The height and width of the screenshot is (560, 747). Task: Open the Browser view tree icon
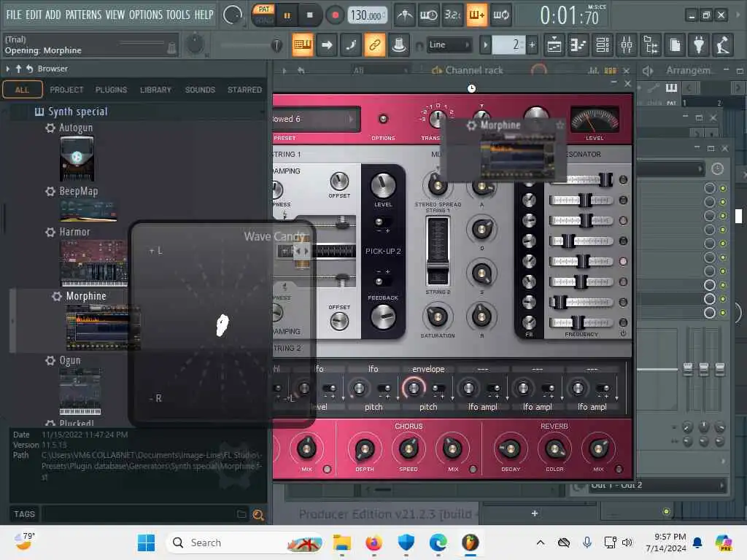[651, 45]
